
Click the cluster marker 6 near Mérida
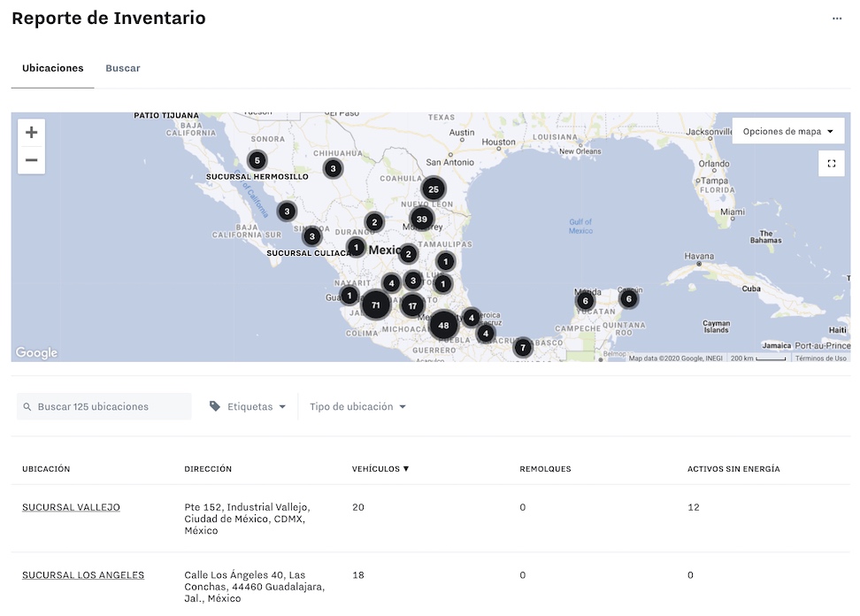pyautogui.click(x=585, y=301)
